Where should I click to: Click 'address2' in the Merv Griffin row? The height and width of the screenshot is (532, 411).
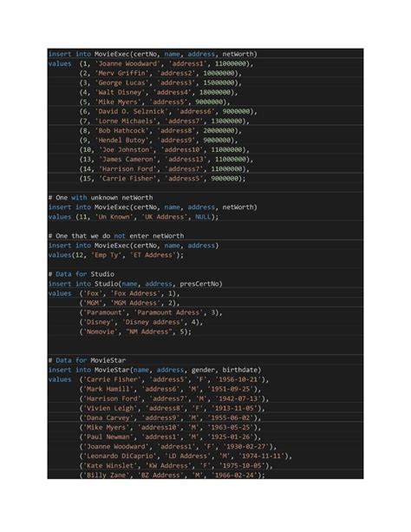[x=177, y=73]
